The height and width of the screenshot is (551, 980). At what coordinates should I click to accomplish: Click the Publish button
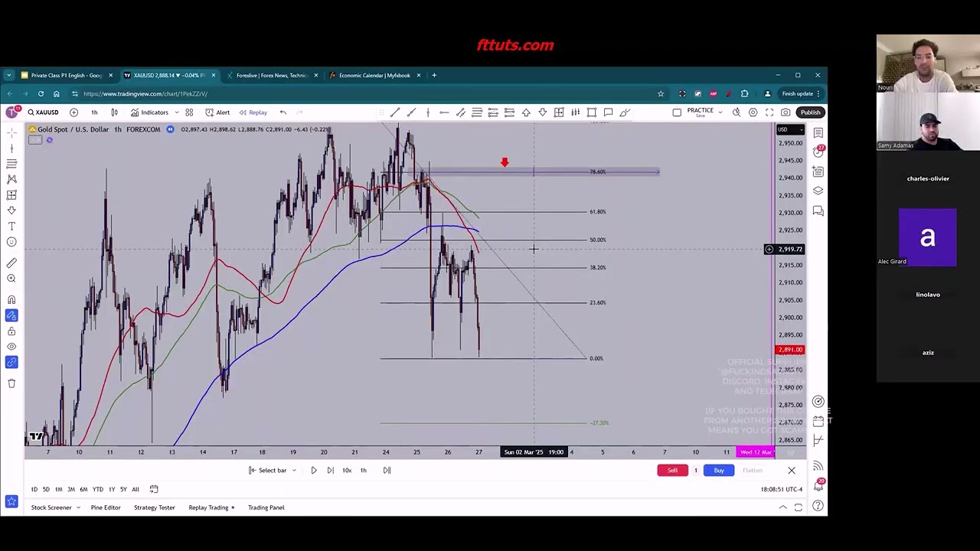point(810,112)
